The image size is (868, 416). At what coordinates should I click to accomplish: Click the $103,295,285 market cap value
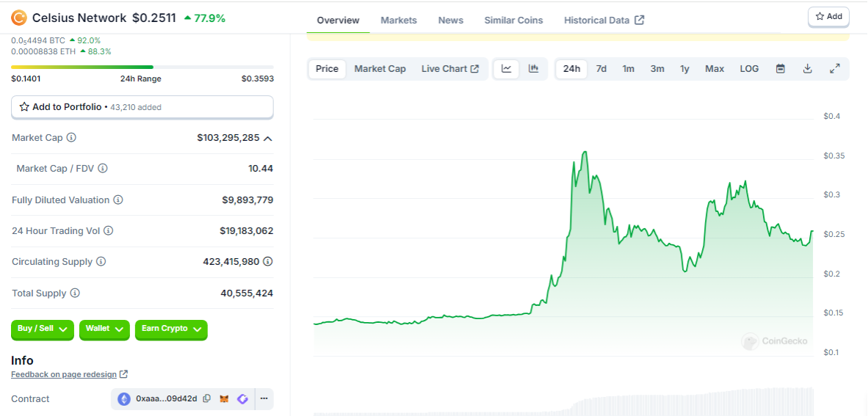[228, 138]
